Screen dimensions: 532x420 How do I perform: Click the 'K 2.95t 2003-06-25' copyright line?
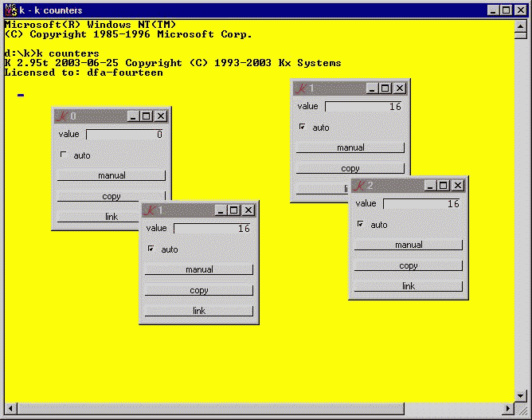click(x=173, y=63)
